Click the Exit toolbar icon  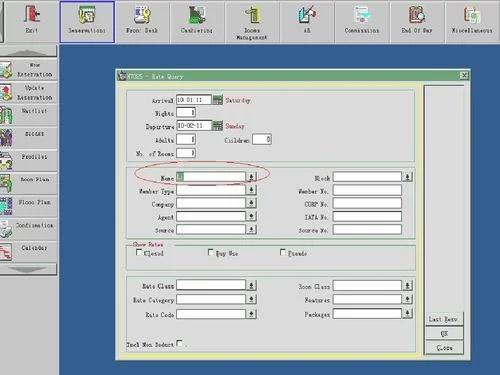point(32,21)
